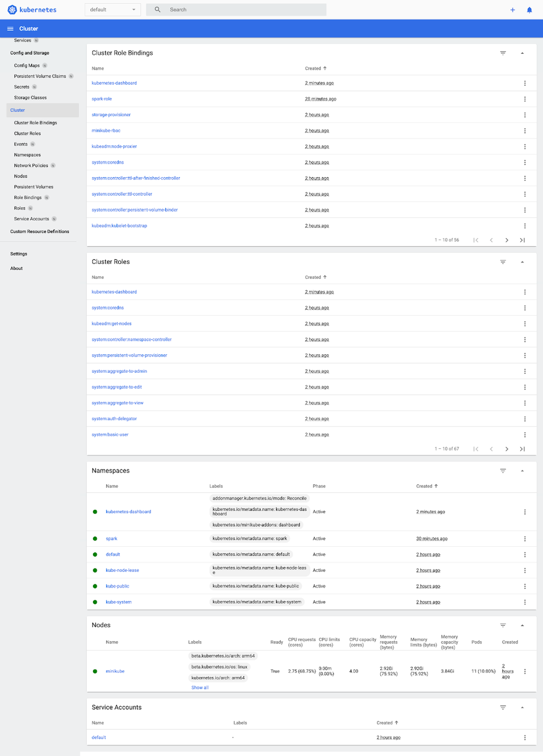
Task: Select Custom Resource Definitions in sidebar
Action: coord(40,231)
